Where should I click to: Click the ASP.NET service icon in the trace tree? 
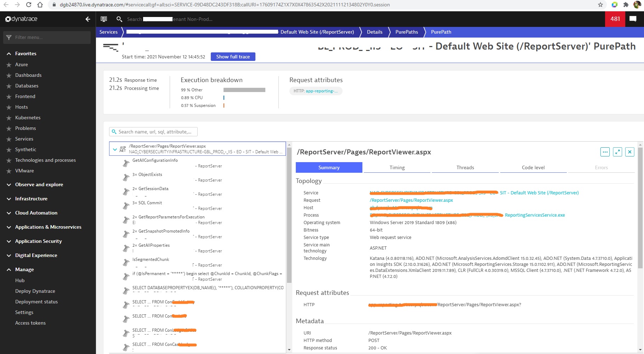(x=123, y=148)
